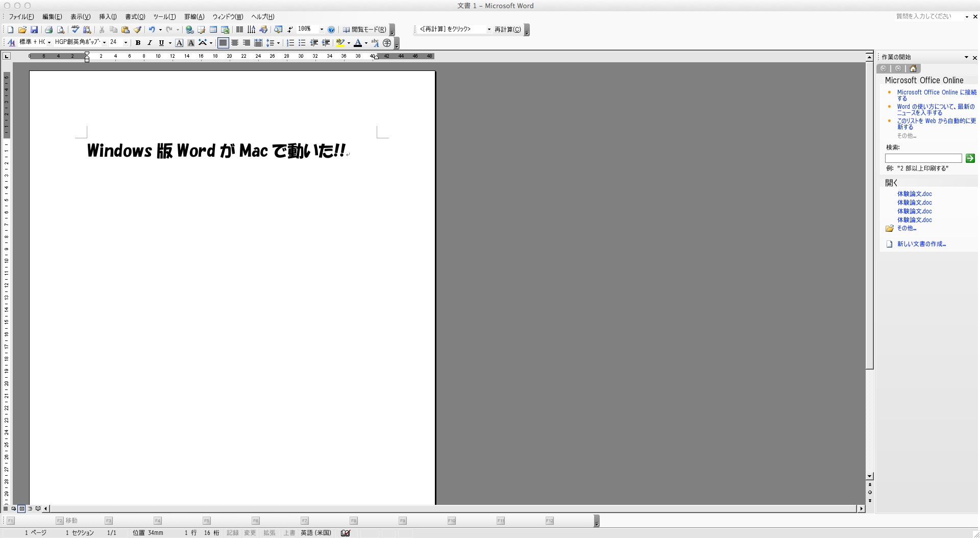This screenshot has width=980, height=538.
Task: Create a new blank document icon
Action: pyautogui.click(x=10, y=30)
